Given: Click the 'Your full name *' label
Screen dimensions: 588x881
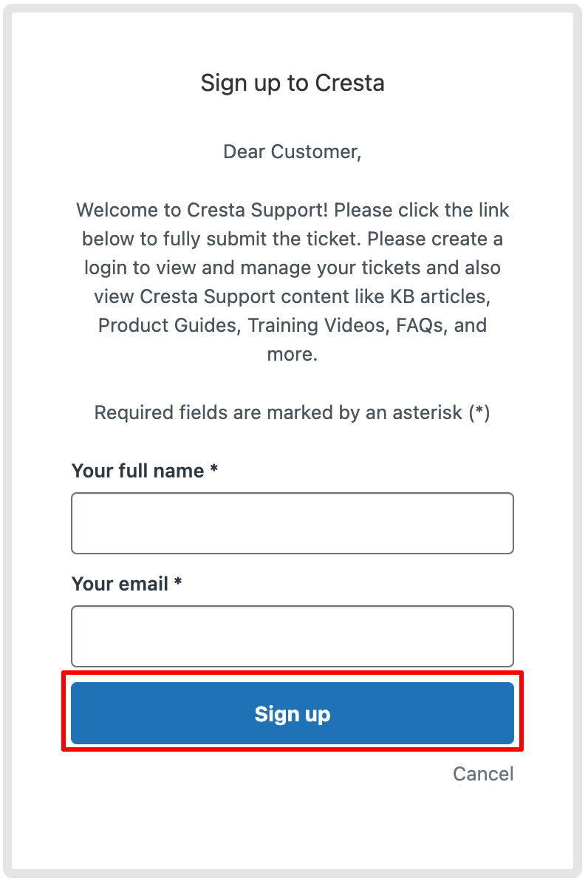Looking at the screenshot, I should pyautogui.click(x=144, y=471).
